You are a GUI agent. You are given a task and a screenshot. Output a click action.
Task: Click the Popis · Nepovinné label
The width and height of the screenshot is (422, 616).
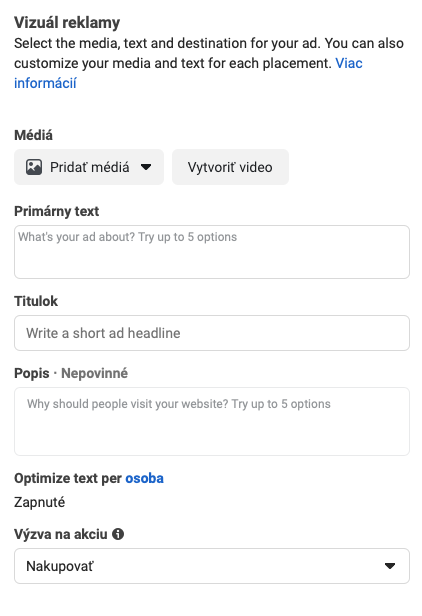tap(71, 373)
